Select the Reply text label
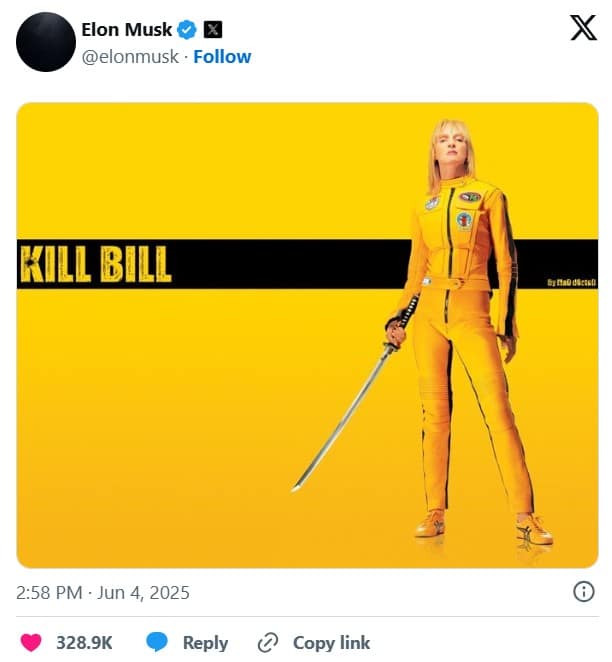 click(x=205, y=643)
